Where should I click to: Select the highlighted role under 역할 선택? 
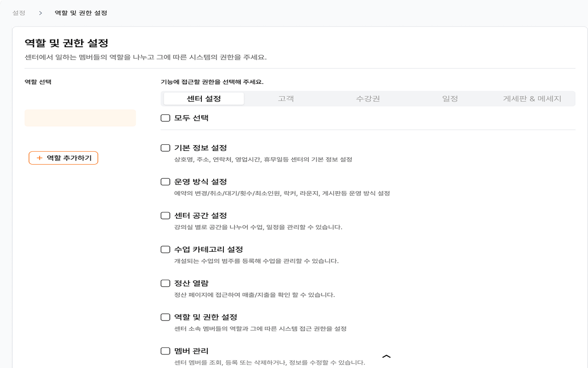(x=80, y=118)
